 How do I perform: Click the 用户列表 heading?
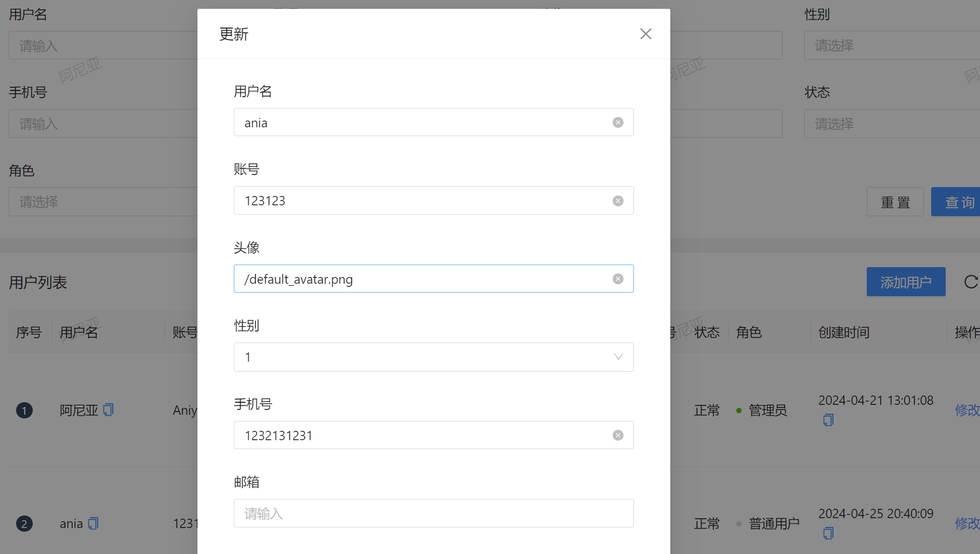point(38,282)
